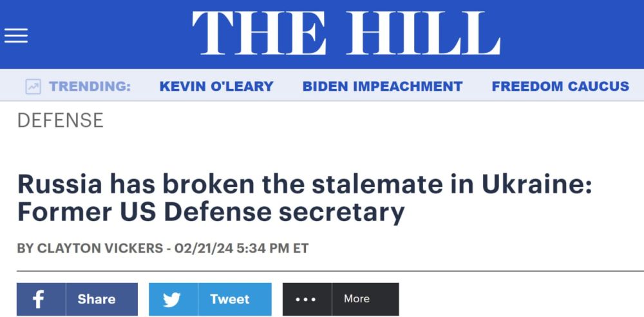Click the Twitter bird icon
This screenshot has height=317, width=644.
[x=172, y=299]
